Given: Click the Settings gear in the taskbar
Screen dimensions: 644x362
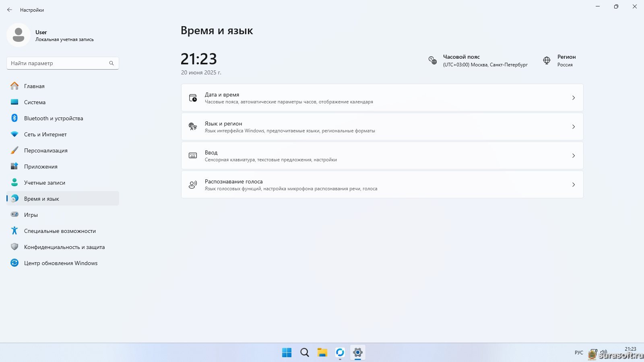Looking at the screenshot, I should pos(358,353).
